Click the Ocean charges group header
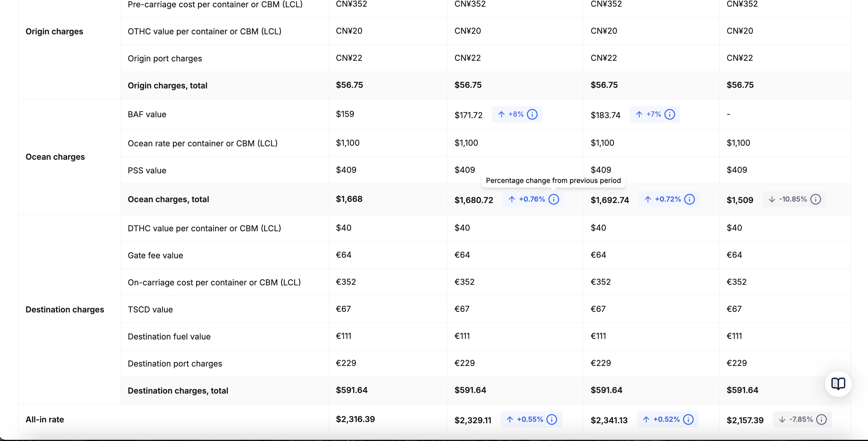Image resolution: width=868 pixels, height=441 pixels. (55, 157)
